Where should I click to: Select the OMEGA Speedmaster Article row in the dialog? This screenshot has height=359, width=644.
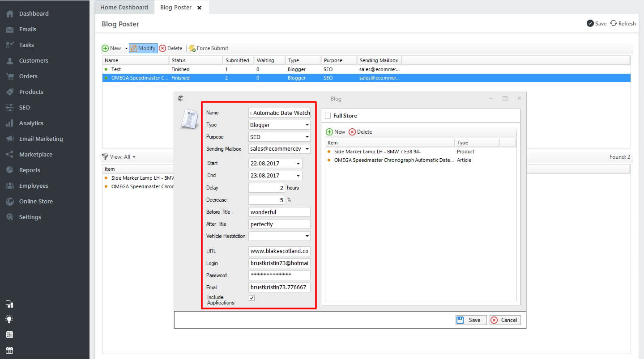421,160
